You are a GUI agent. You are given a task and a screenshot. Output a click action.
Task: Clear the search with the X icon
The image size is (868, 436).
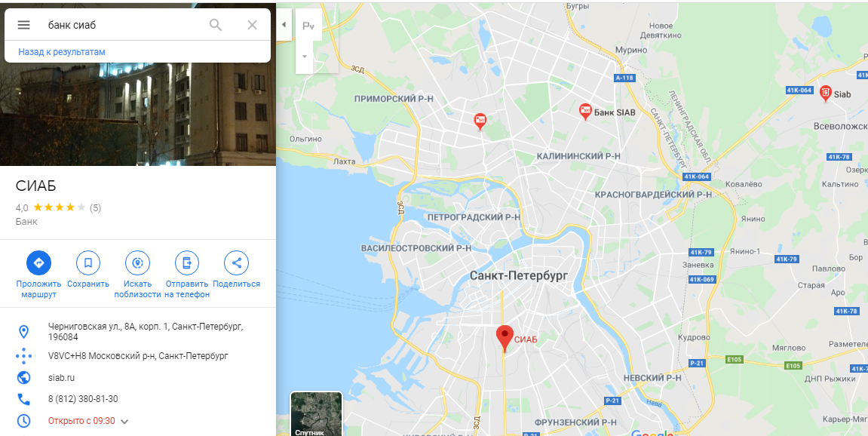[x=253, y=25]
